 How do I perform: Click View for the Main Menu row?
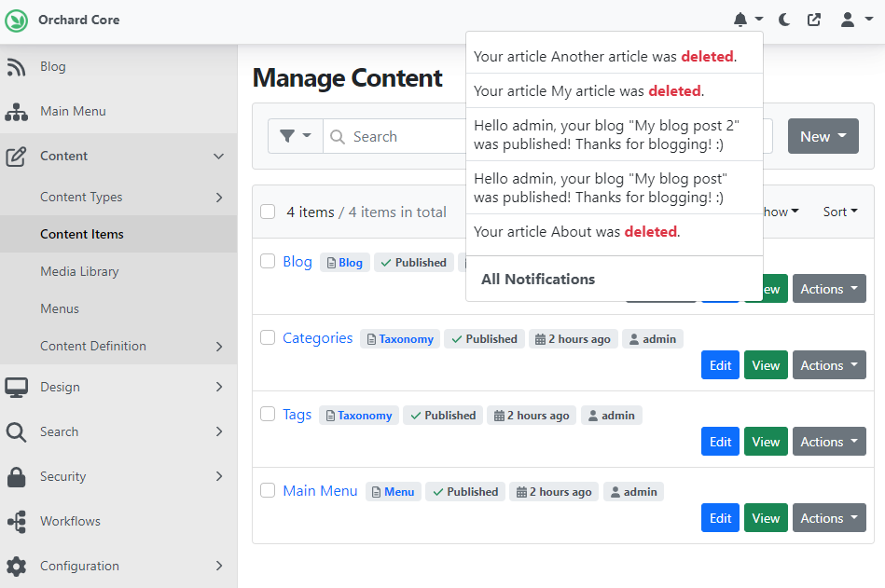(x=766, y=518)
